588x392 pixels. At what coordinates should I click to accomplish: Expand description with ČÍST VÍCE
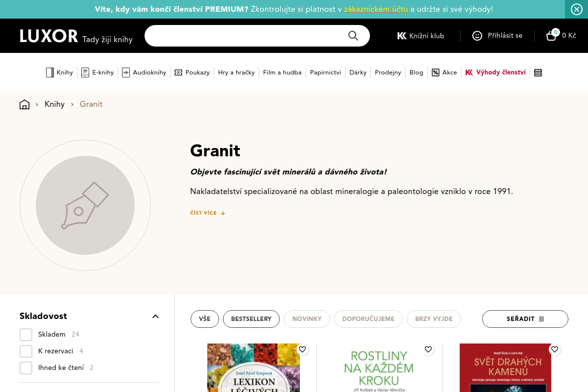coord(208,213)
